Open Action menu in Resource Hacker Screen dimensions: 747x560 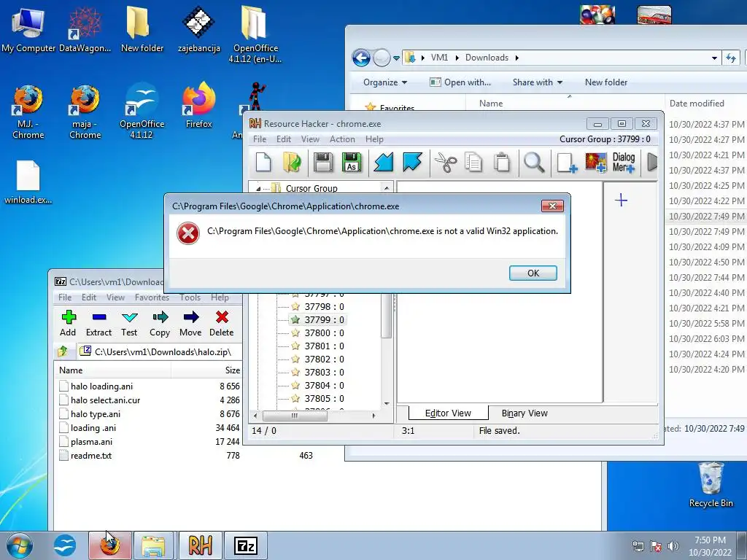pos(342,139)
